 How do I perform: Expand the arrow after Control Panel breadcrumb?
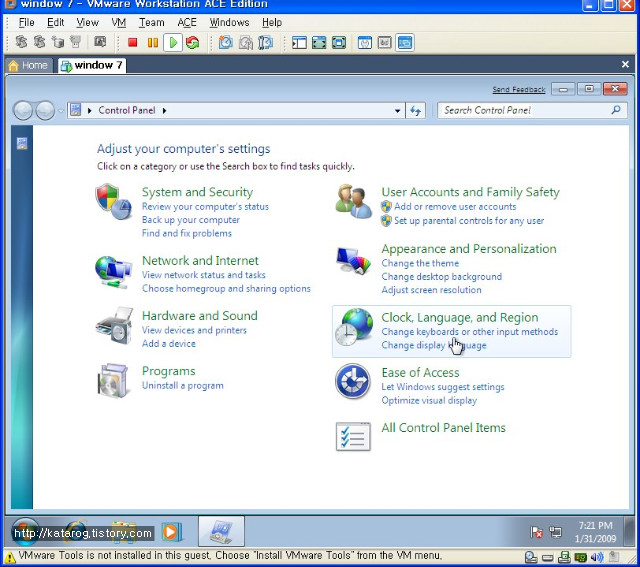click(164, 111)
